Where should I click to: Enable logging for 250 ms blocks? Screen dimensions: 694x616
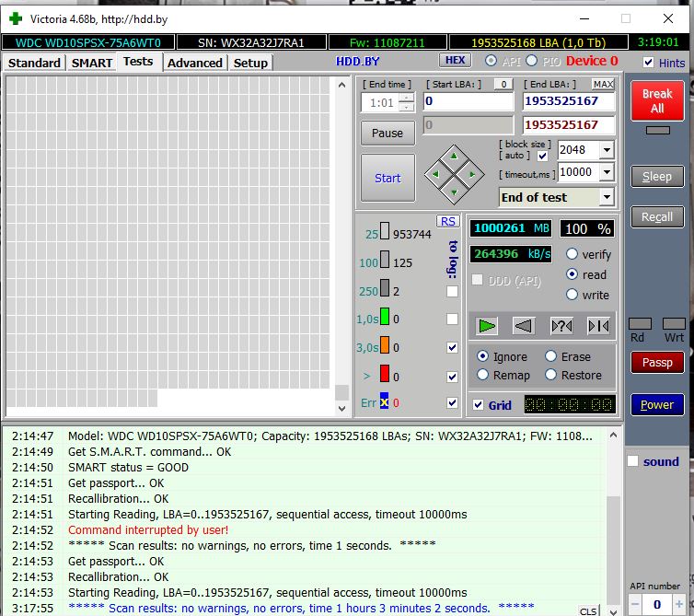pyautogui.click(x=452, y=291)
